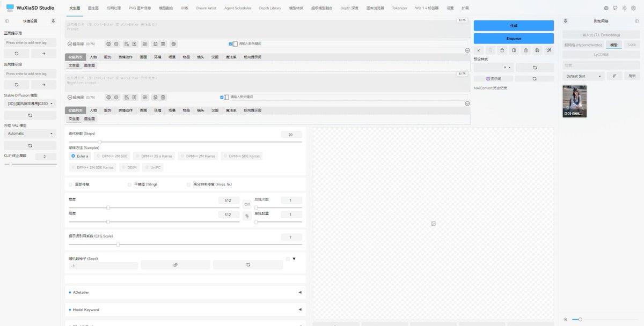644x326 pixels.
Task: Collapse the negative prompt tag panel chevron
Action: (467, 103)
